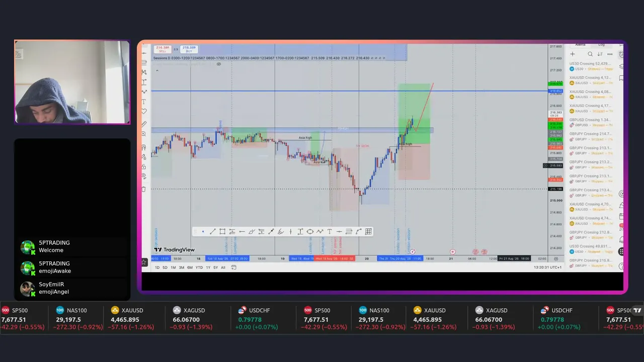Open the GBPUSD Crossing 1.34 alert
Viewport: 644px width, 362px height.
[x=591, y=123]
